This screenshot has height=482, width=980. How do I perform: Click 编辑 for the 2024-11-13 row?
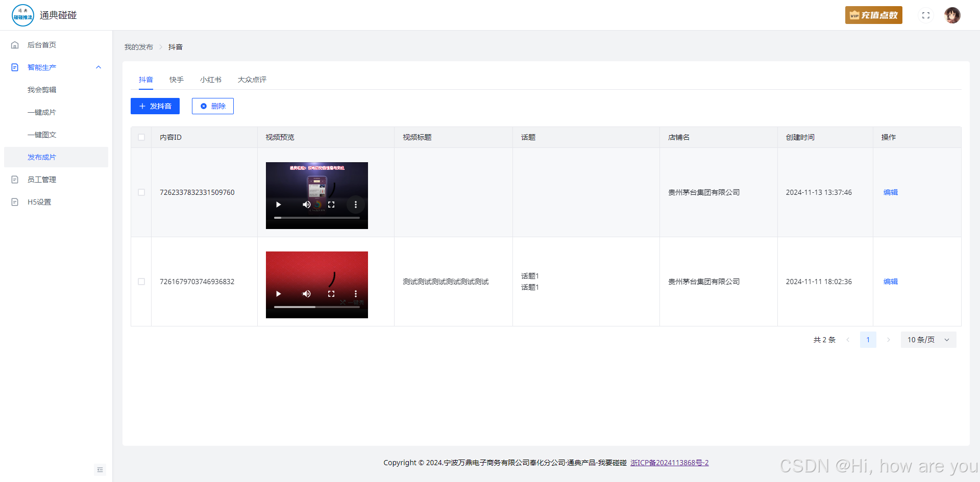point(891,192)
